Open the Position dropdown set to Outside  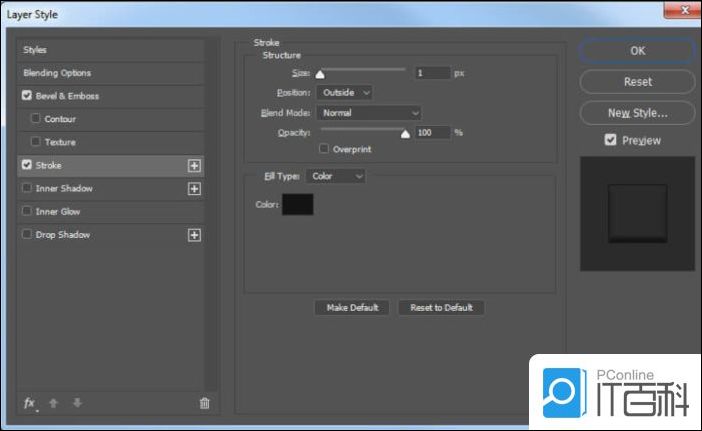(x=344, y=93)
